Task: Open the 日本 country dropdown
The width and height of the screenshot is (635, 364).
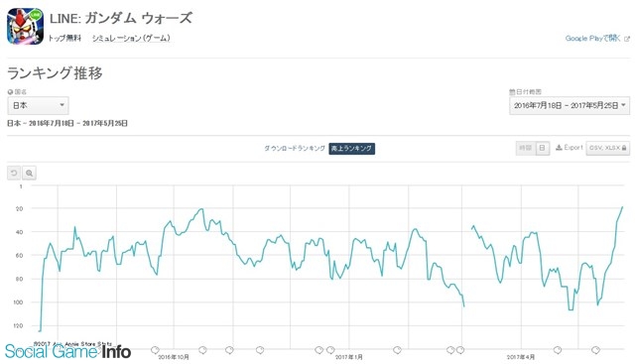Action: pos(38,105)
